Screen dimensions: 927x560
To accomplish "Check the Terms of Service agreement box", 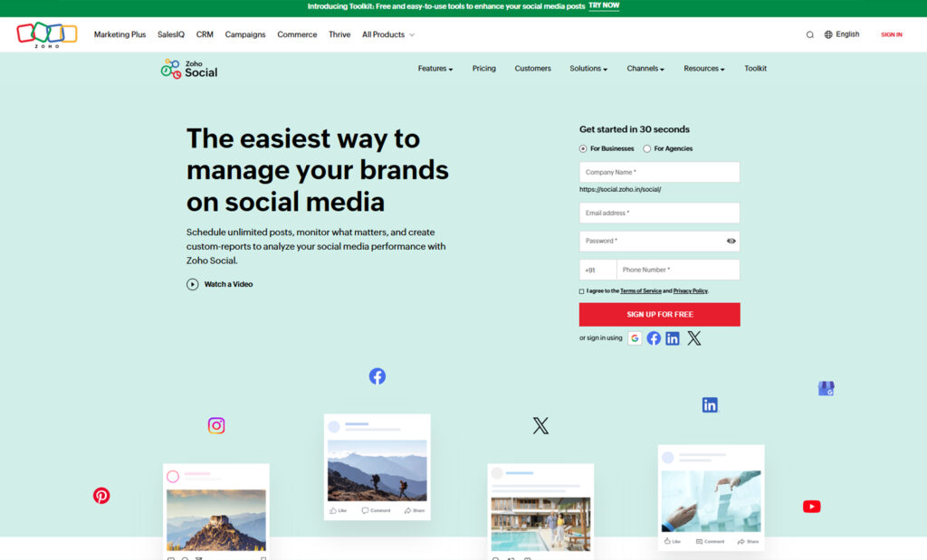I will 582,291.
